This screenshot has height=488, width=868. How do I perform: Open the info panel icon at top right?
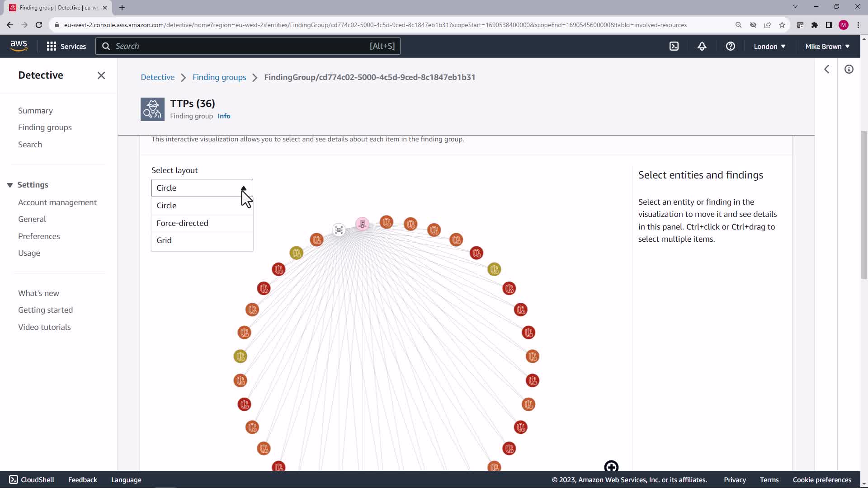point(849,69)
